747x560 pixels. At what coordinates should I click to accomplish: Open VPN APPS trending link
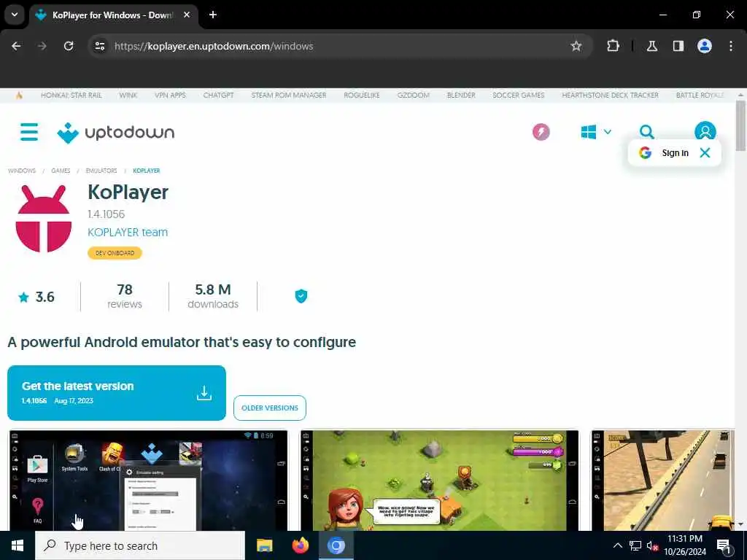[x=170, y=96]
